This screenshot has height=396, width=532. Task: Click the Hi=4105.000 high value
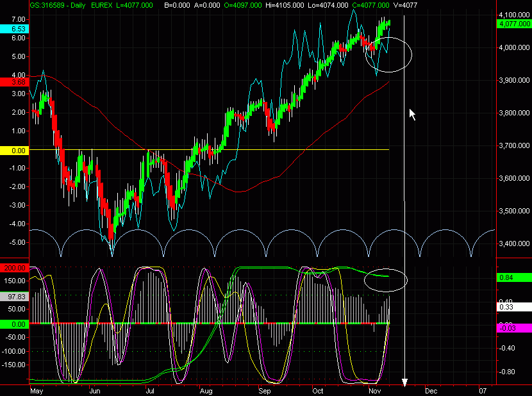click(285, 5)
